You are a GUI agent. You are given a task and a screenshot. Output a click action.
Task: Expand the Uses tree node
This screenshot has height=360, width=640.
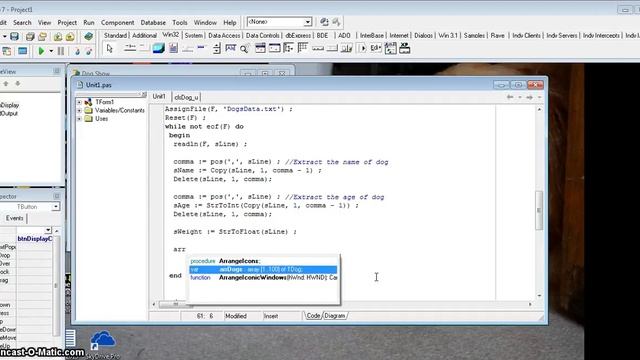point(79,119)
